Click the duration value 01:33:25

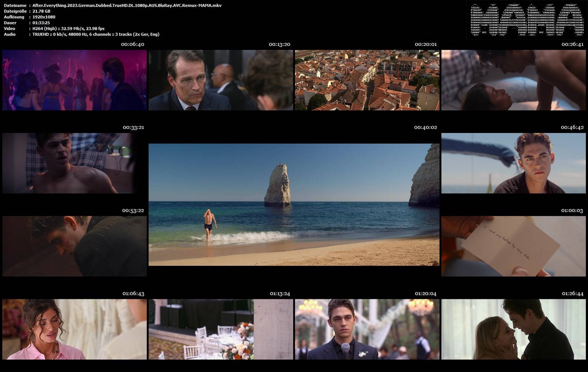(41, 23)
